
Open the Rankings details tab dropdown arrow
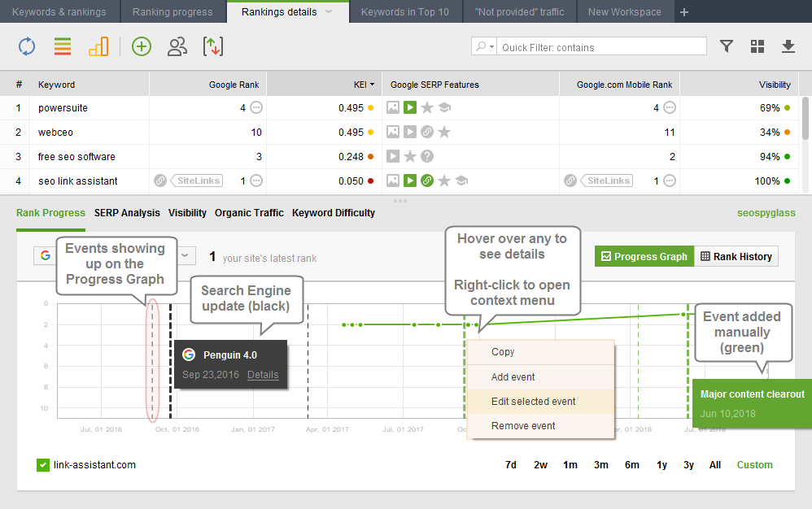(x=329, y=11)
